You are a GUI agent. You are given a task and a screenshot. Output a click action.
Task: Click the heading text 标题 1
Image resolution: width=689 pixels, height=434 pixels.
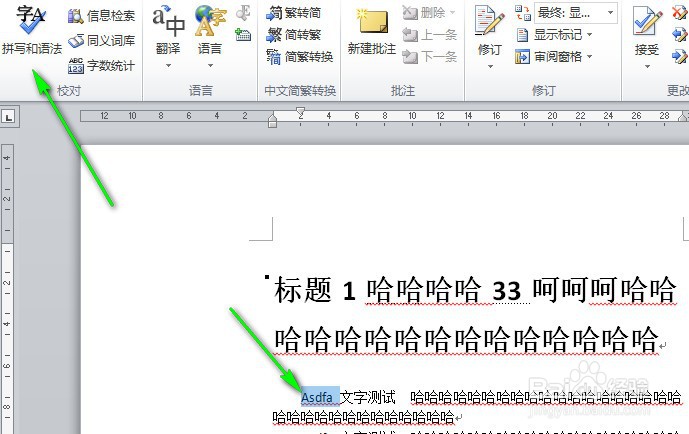click(x=315, y=290)
